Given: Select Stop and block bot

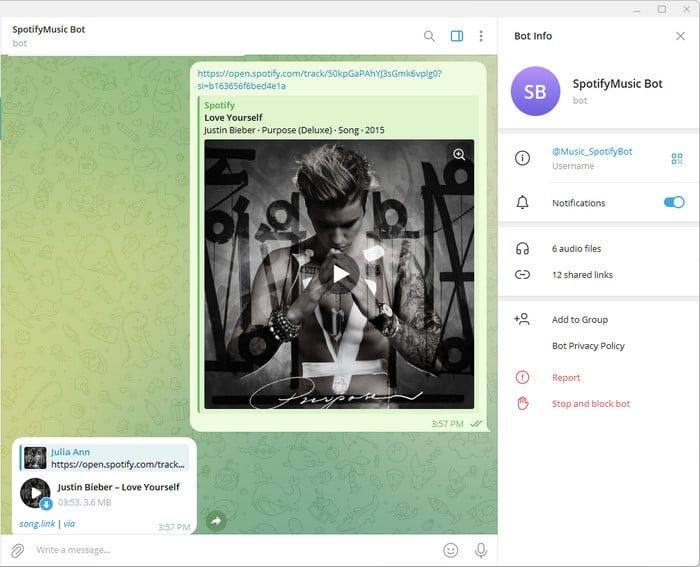Looking at the screenshot, I should tap(591, 404).
